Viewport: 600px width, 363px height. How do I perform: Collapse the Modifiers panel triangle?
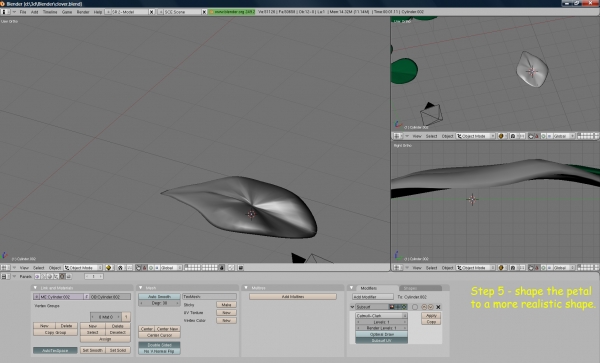click(351, 288)
